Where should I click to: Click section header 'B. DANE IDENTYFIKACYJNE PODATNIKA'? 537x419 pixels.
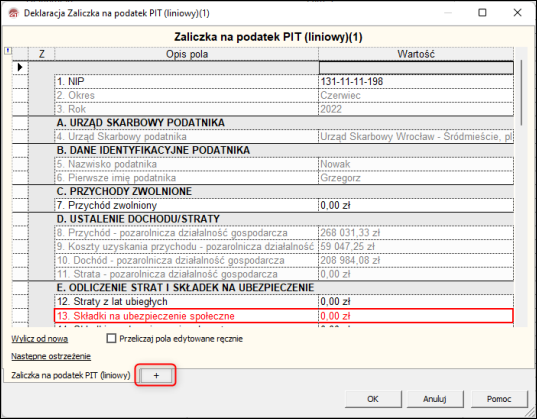point(153,150)
